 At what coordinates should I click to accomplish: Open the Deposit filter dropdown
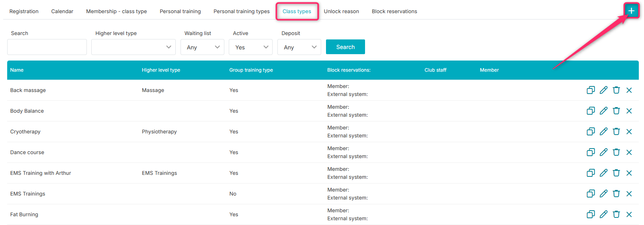click(x=299, y=47)
